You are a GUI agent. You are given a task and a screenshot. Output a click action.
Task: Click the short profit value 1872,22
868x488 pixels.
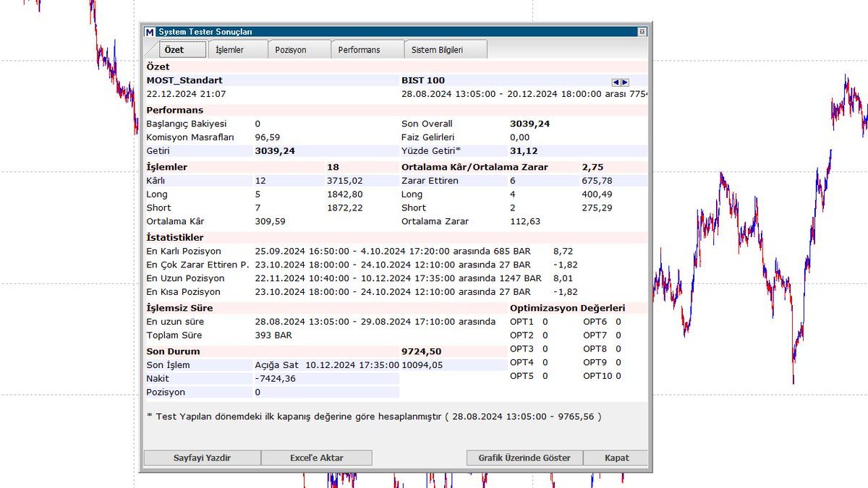tap(345, 208)
